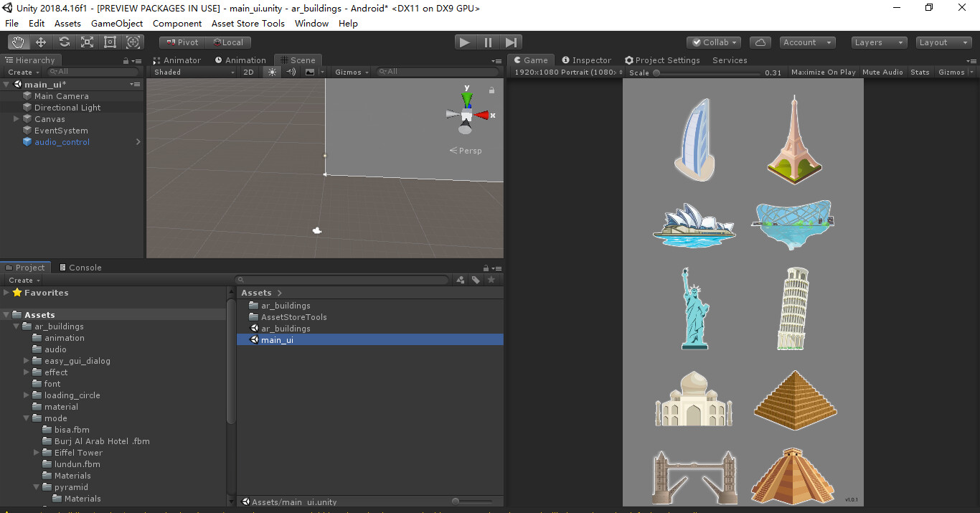The width and height of the screenshot is (980, 513).
Task: Adjust the Game view Scale slider
Action: point(656,72)
